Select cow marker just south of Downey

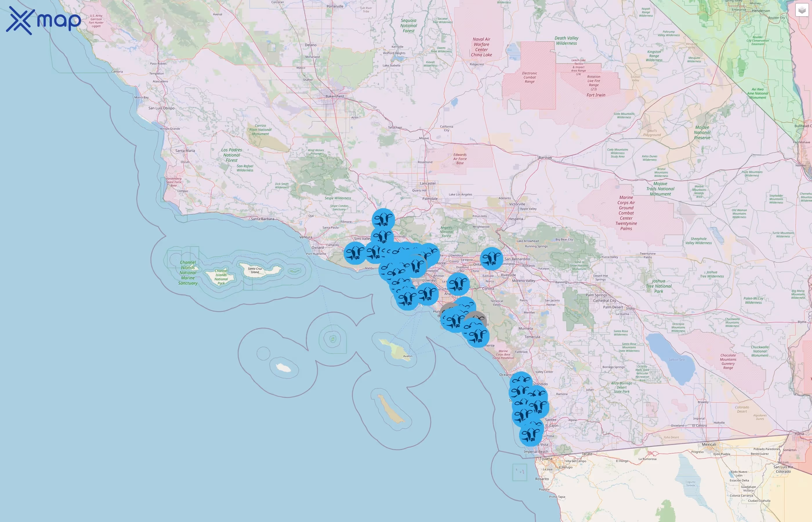tap(427, 294)
